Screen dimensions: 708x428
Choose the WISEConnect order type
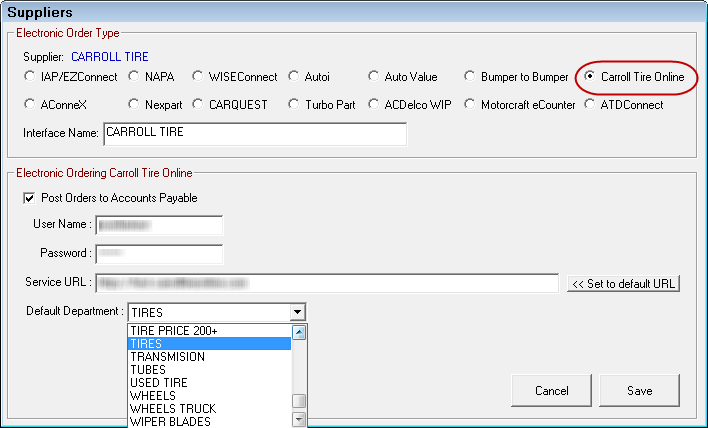(199, 77)
